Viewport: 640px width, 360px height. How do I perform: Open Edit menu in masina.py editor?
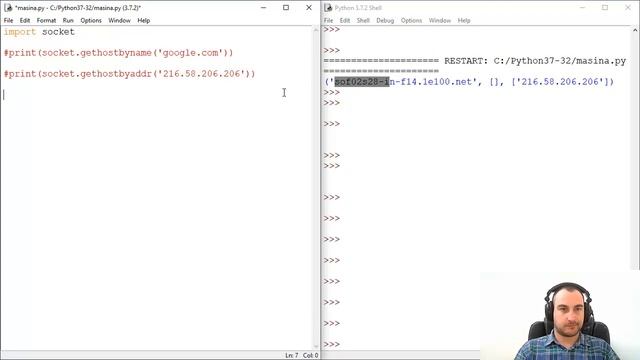pos(25,20)
